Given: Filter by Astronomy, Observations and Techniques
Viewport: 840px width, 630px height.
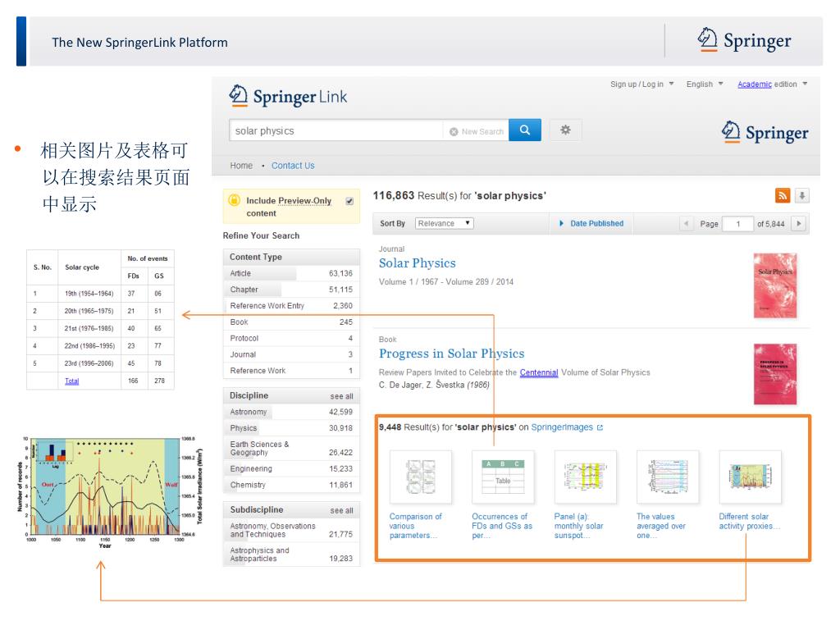Looking at the screenshot, I should click(x=291, y=531).
